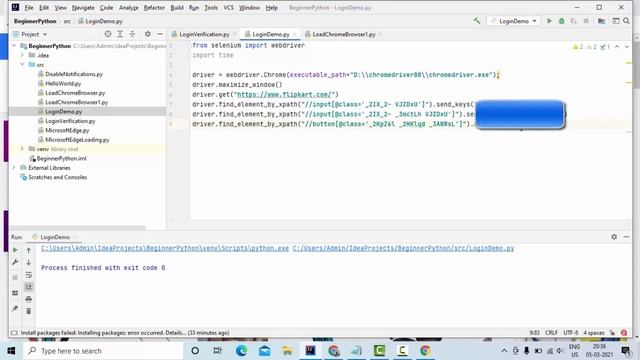Open python.exe path link in console

tap(165, 248)
